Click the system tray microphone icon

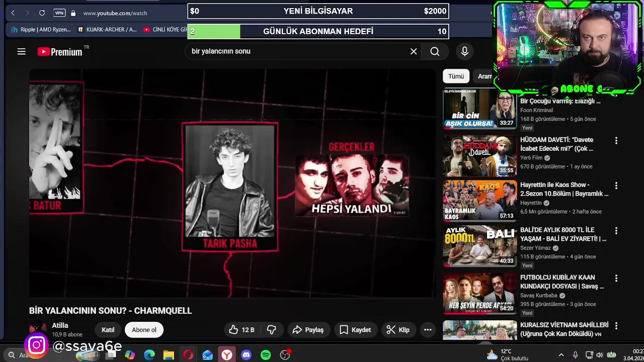[x=575, y=355]
